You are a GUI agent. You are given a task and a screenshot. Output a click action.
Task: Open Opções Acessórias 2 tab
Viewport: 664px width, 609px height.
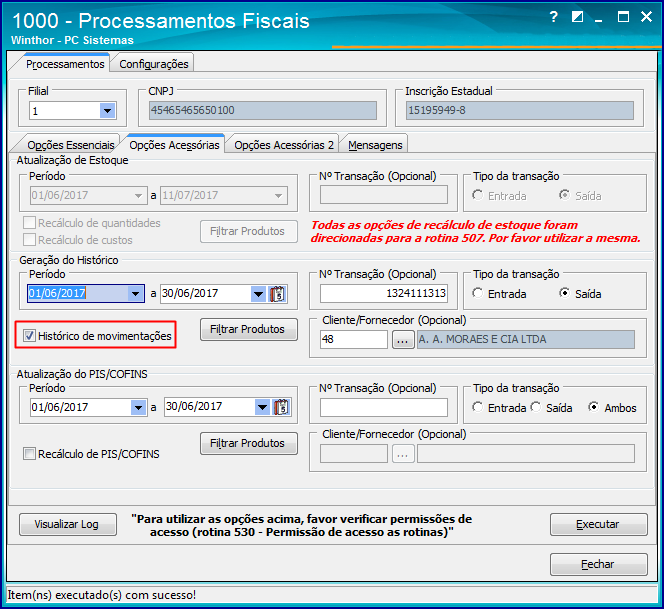284,145
